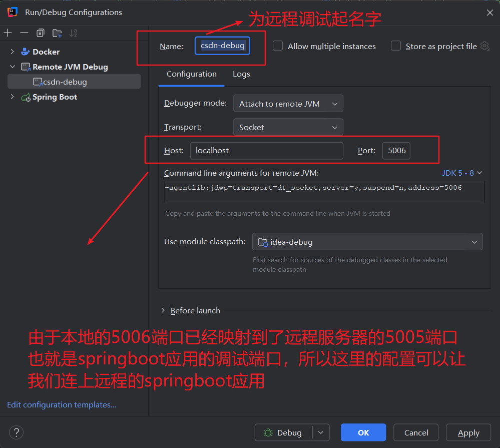Select the csdn-debug configuration in tree

pyautogui.click(x=65, y=82)
